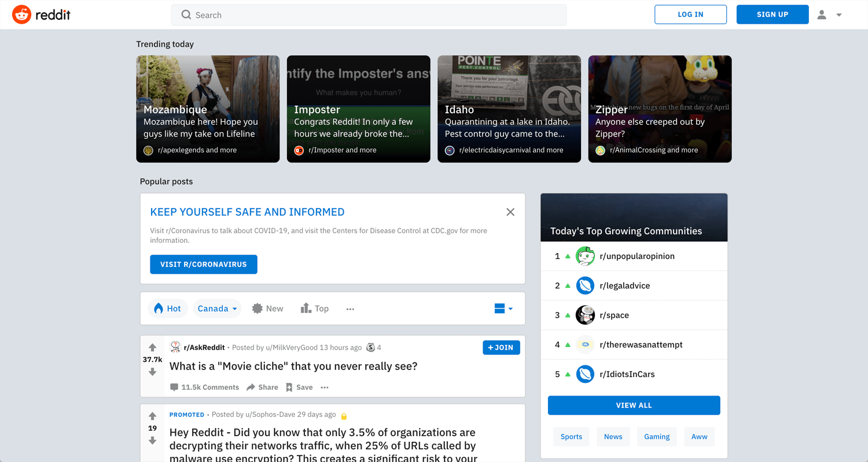
Task: Click the r/AskReddit community avatar
Action: (x=175, y=347)
